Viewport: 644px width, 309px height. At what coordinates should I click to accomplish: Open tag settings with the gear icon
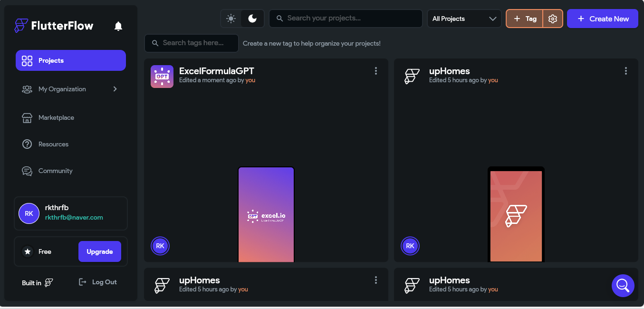[553, 19]
